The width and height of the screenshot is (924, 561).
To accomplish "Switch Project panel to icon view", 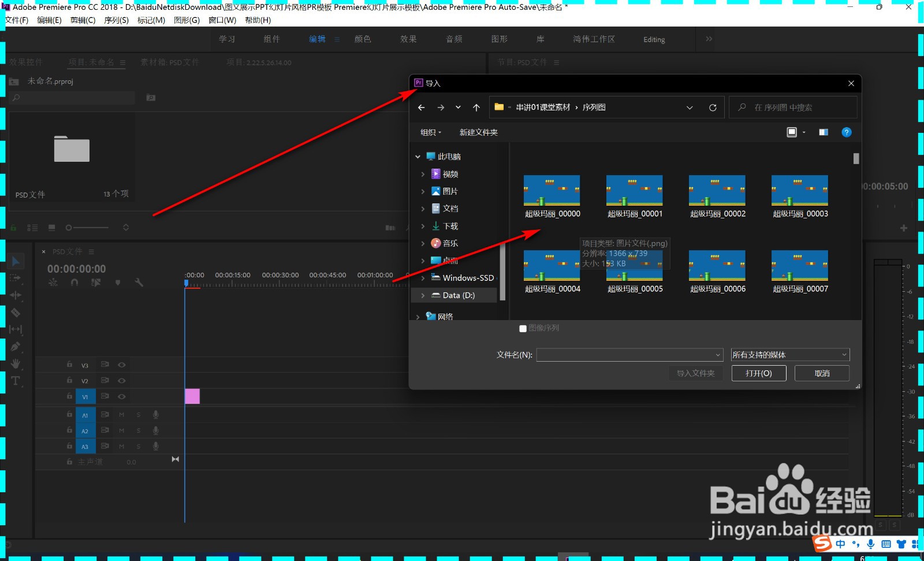I will tap(52, 228).
